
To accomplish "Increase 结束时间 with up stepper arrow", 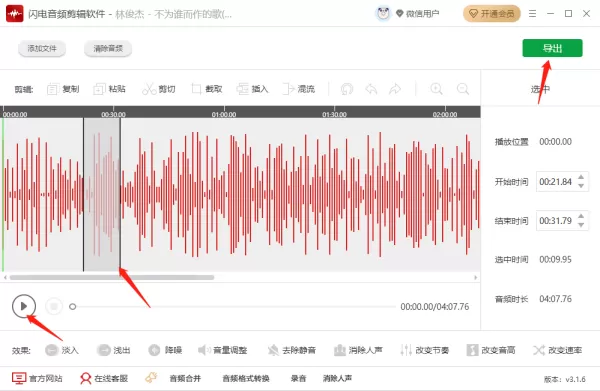I will (581, 216).
